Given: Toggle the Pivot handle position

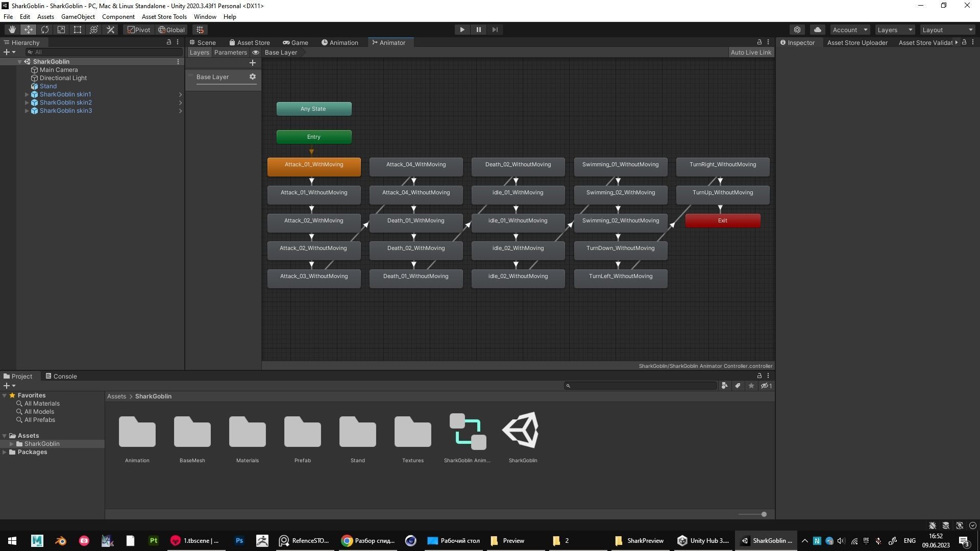Looking at the screenshot, I should coord(139,30).
